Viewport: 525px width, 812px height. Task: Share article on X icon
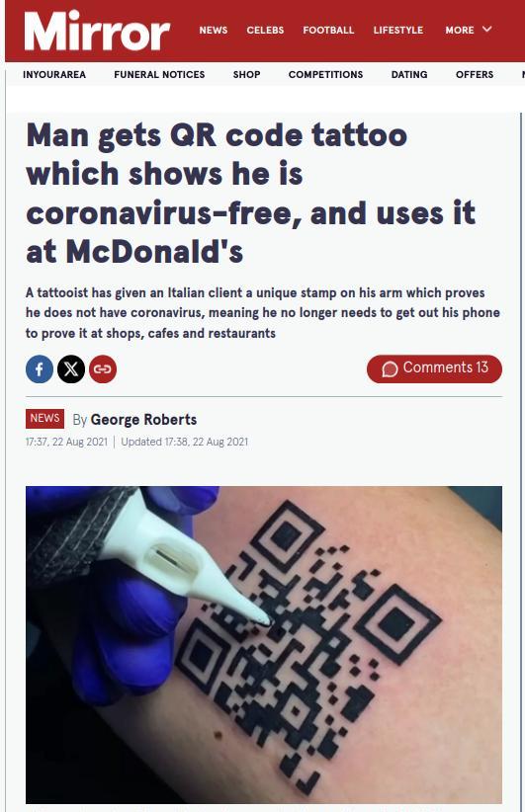pos(71,369)
